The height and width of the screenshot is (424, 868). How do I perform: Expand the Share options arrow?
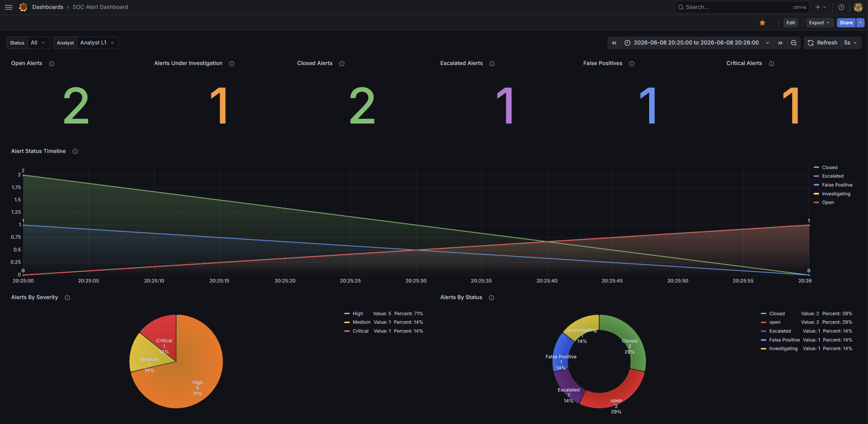[x=860, y=23]
